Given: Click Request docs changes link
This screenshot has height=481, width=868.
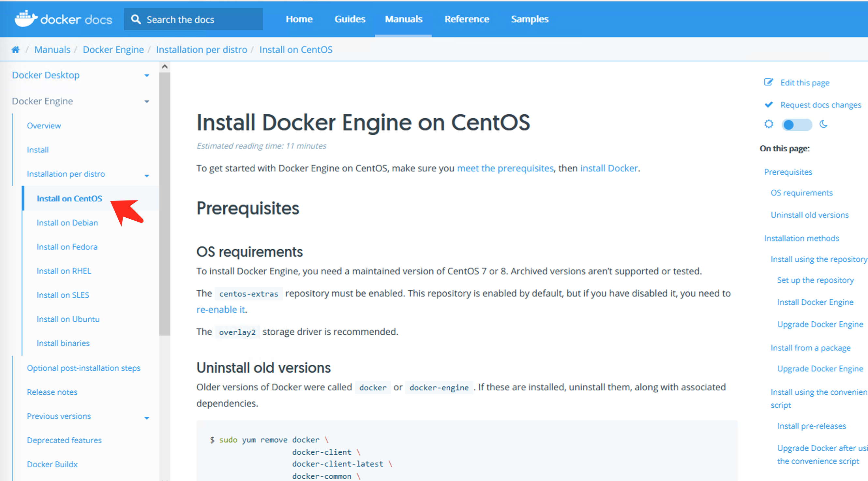Looking at the screenshot, I should [820, 105].
